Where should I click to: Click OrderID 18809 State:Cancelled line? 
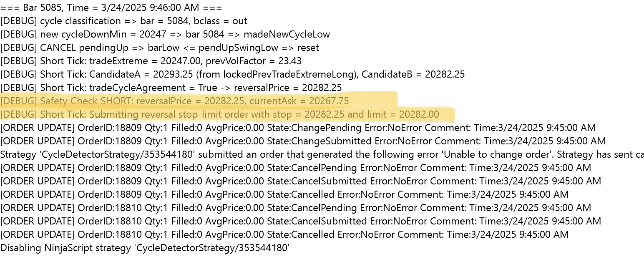tap(284, 194)
